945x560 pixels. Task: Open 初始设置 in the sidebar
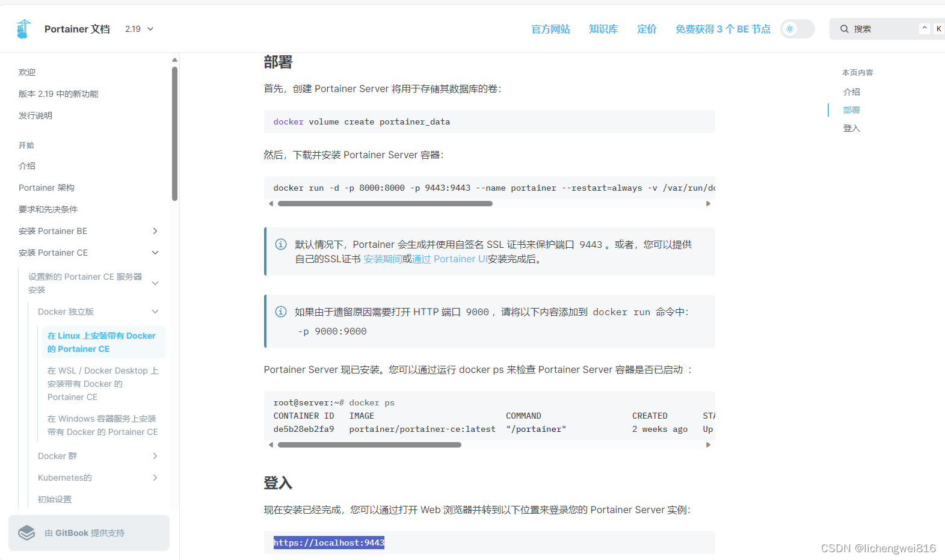55,499
